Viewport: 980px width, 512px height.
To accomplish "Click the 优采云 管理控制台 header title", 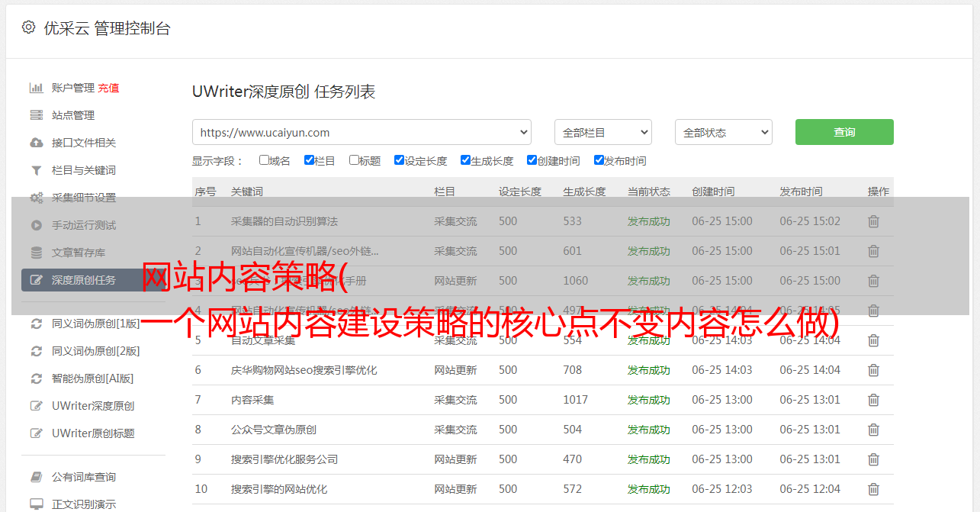I will pyautogui.click(x=107, y=28).
